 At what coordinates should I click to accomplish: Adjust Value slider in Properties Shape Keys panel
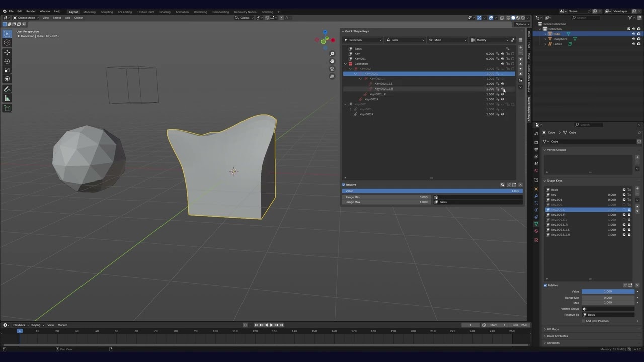[608, 291]
